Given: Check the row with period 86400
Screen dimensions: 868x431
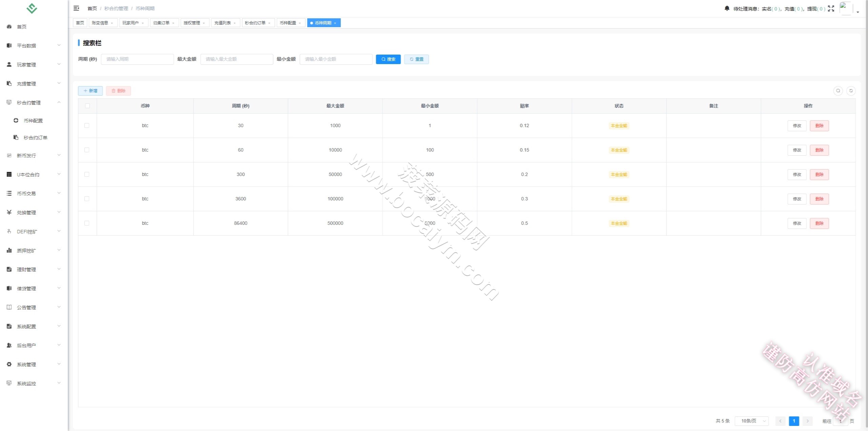Looking at the screenshot, I should 87,223.
